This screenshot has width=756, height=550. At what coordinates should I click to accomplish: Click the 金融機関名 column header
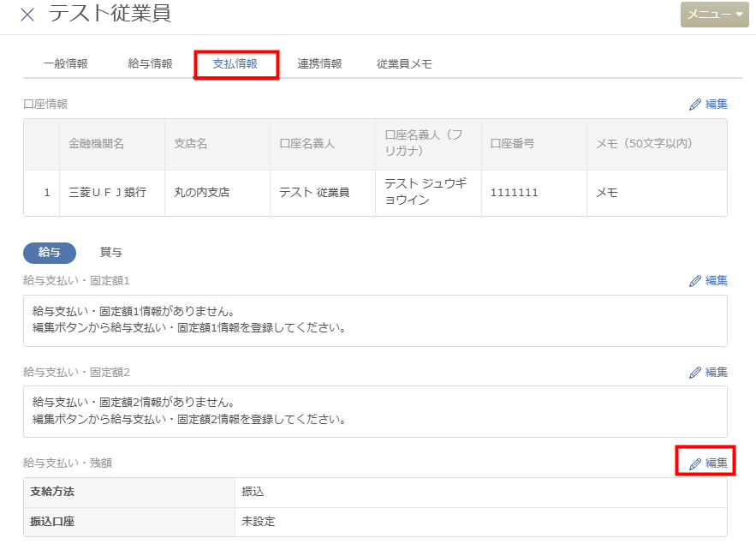pyautogui.click(x=96, y=144)
